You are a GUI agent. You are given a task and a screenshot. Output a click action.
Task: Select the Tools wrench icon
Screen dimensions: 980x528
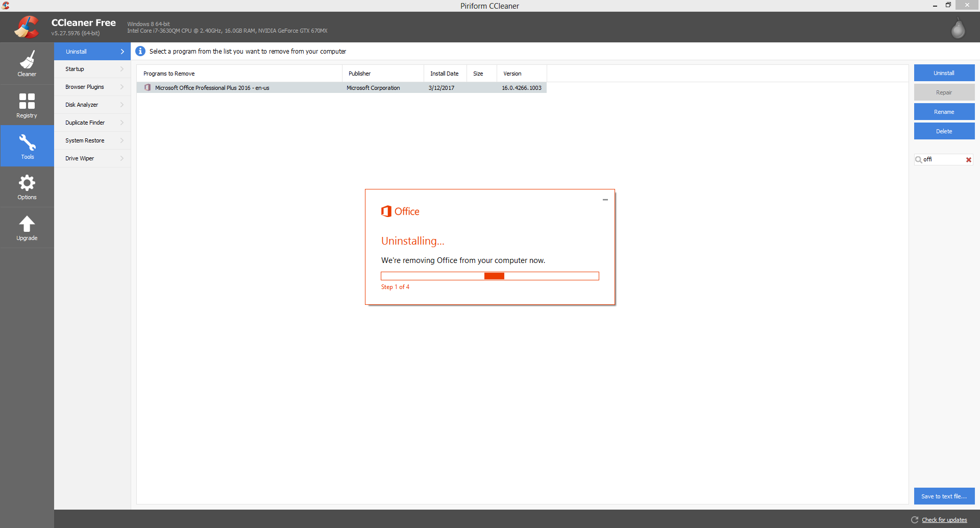(27, 142)
